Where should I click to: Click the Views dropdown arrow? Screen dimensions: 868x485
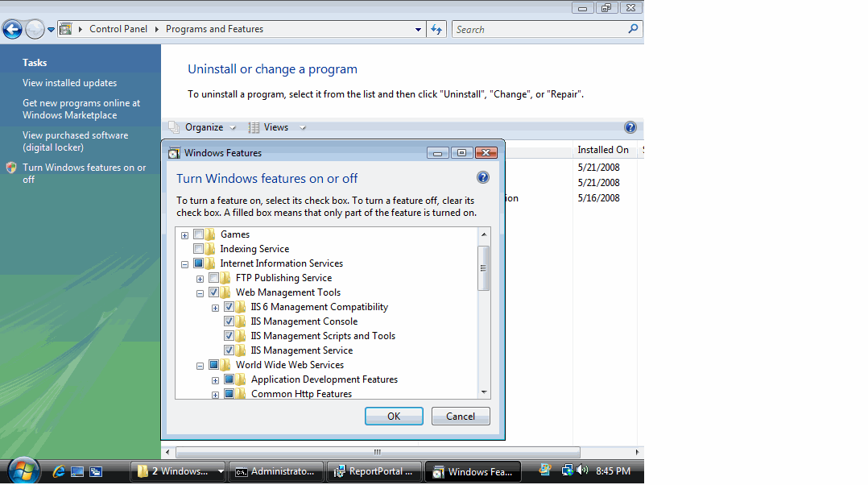(x=303, y=128)
